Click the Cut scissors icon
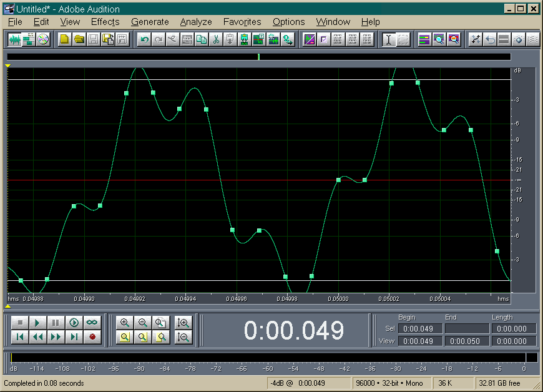Screen dimensions: 543x392 coord(216,39)
